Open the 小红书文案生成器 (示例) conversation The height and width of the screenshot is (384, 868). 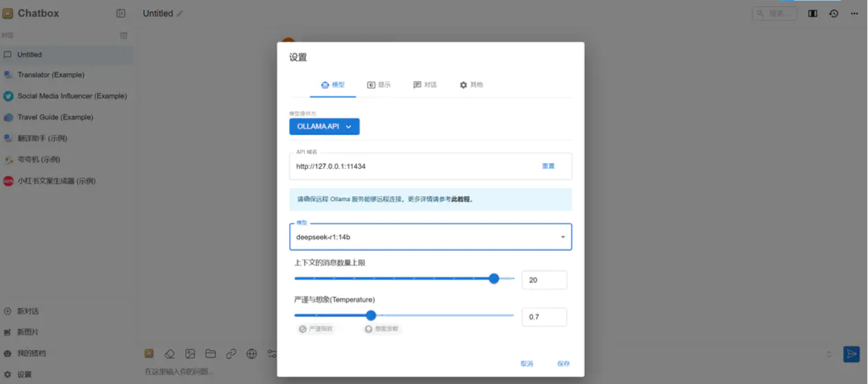coord(66,181)
